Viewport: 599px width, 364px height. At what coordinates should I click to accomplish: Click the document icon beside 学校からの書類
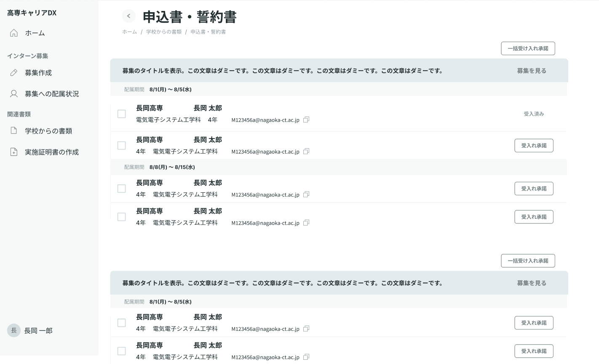point(14,131)
